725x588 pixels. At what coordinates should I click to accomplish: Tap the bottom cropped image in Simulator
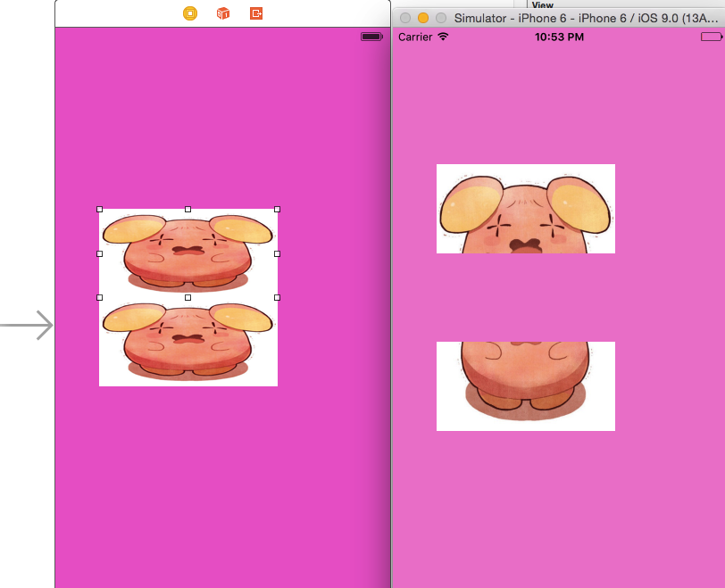point(526,386)
